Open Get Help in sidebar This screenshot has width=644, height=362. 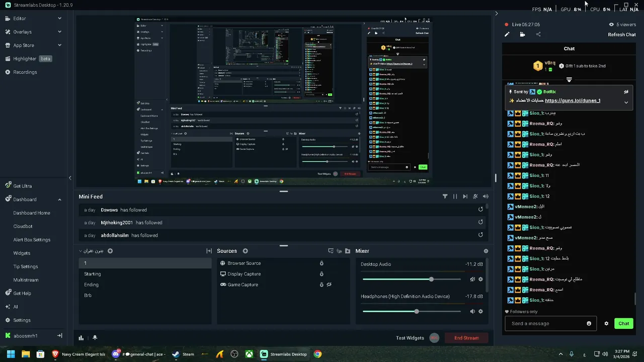tap(18, 293)
